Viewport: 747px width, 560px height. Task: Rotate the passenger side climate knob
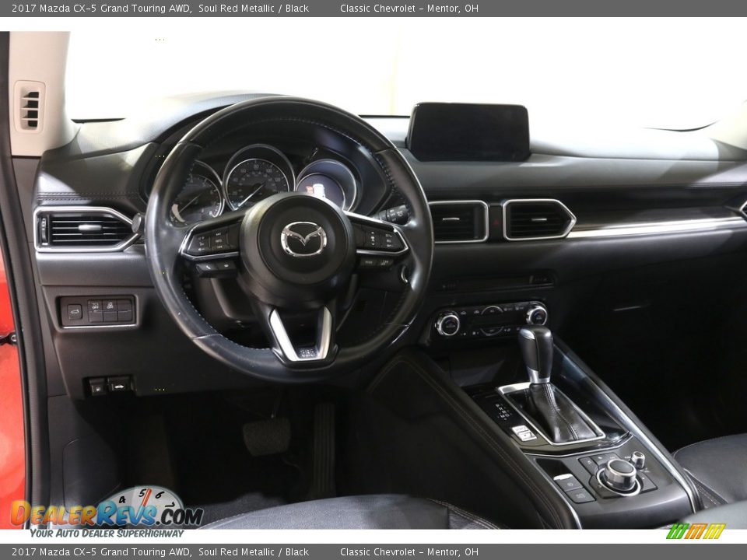(538, 317)
